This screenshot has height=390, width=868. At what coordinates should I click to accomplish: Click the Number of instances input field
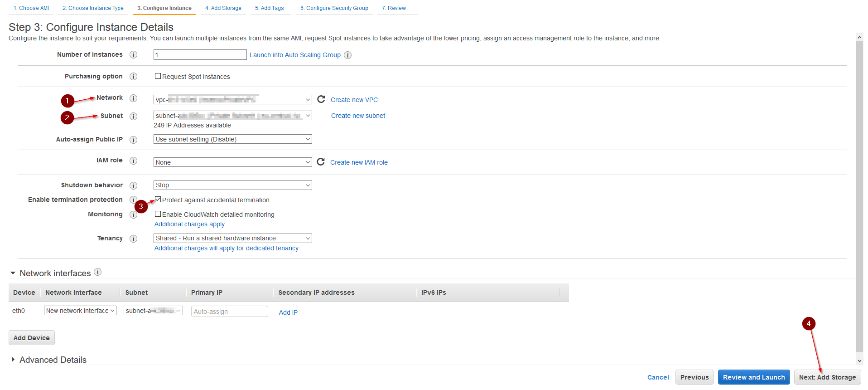tap(200, 55)
